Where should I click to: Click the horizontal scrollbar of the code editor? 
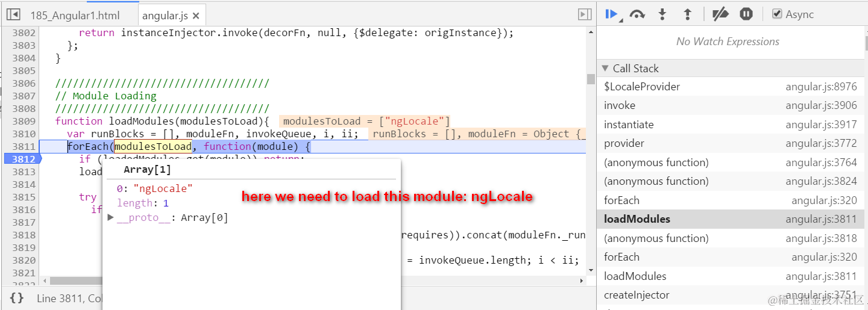click(313, 281)
